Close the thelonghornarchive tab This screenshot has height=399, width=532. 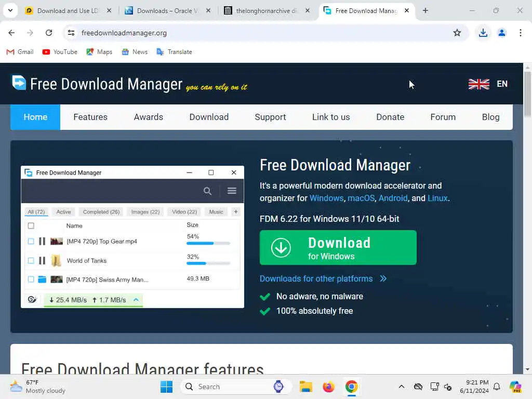[308, 10]
